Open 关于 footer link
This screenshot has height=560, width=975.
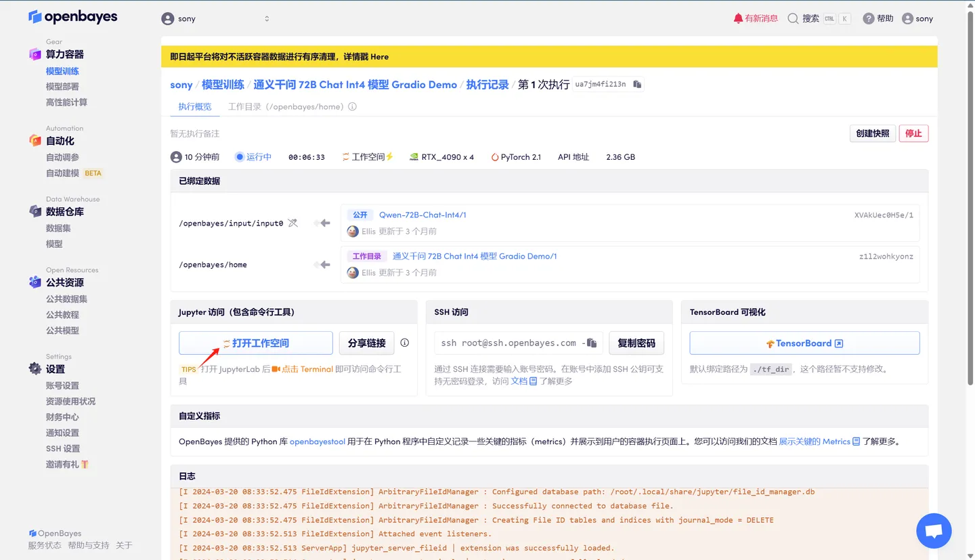124,546
